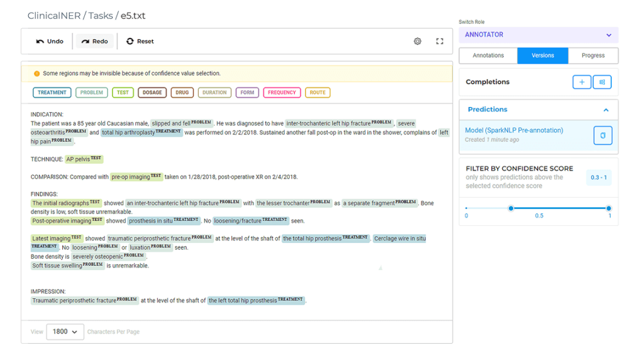
Task: Click the Redo arrow button
Action: tap(94, 41)
